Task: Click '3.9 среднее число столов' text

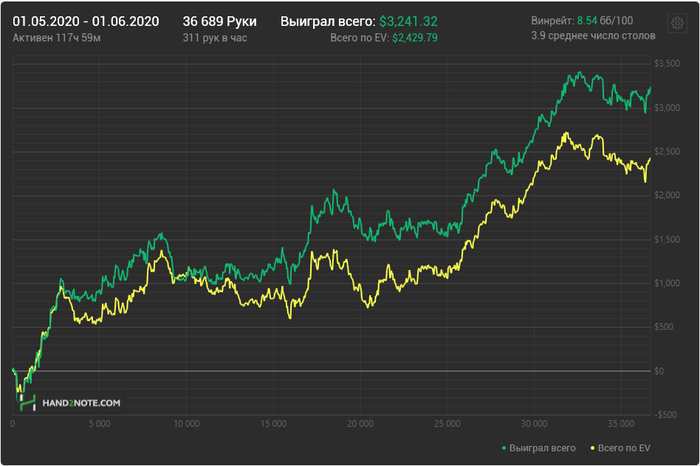Action: click(x=593, y=36)
